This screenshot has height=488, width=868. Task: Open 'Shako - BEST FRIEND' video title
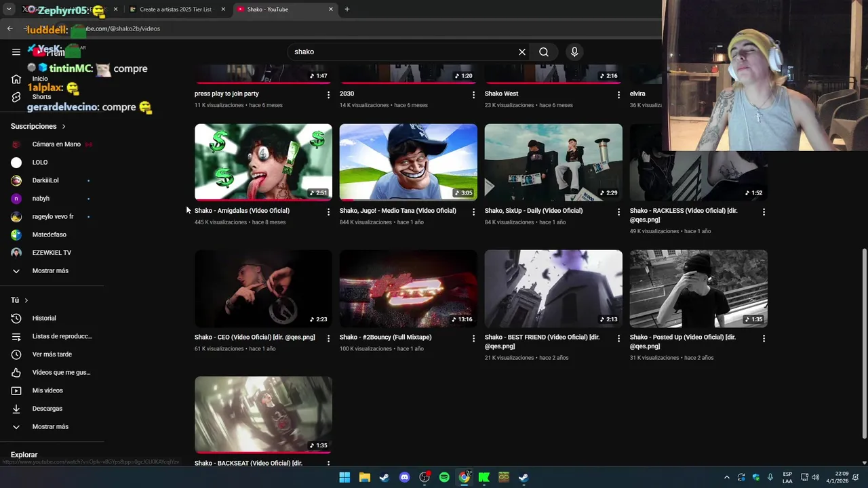[x=542, y=342]
